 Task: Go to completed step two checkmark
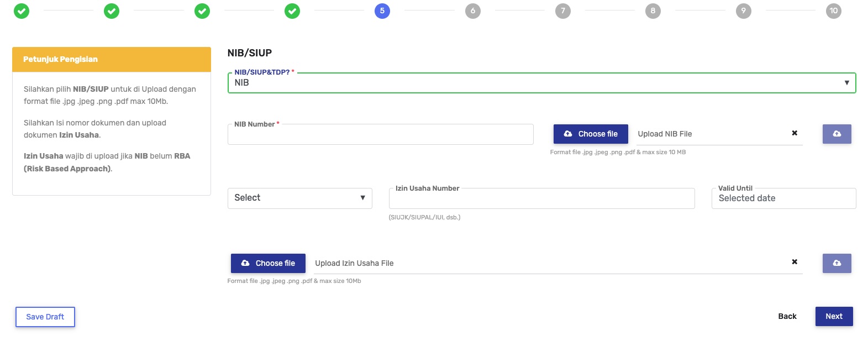point(112,11)
